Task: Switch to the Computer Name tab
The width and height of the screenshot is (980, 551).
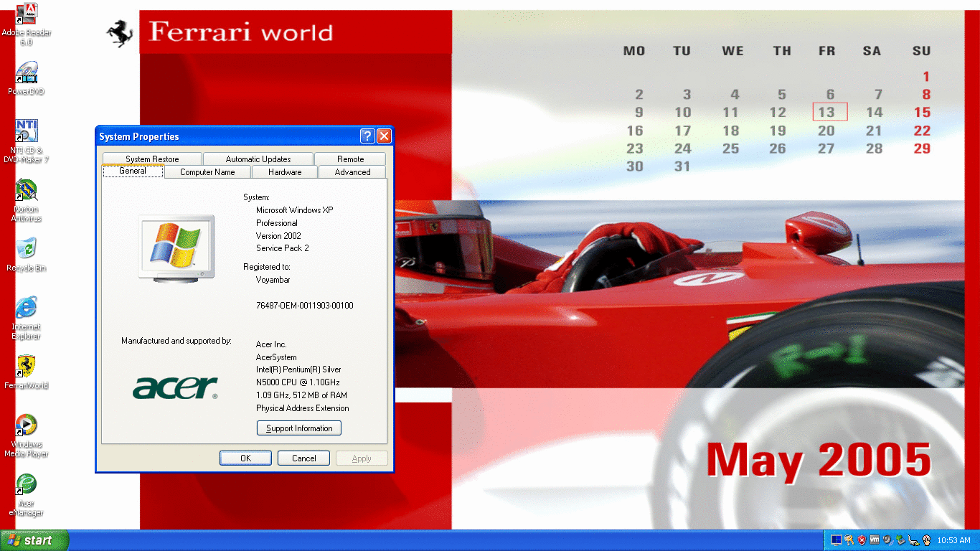Action: (x=207, y=172)
